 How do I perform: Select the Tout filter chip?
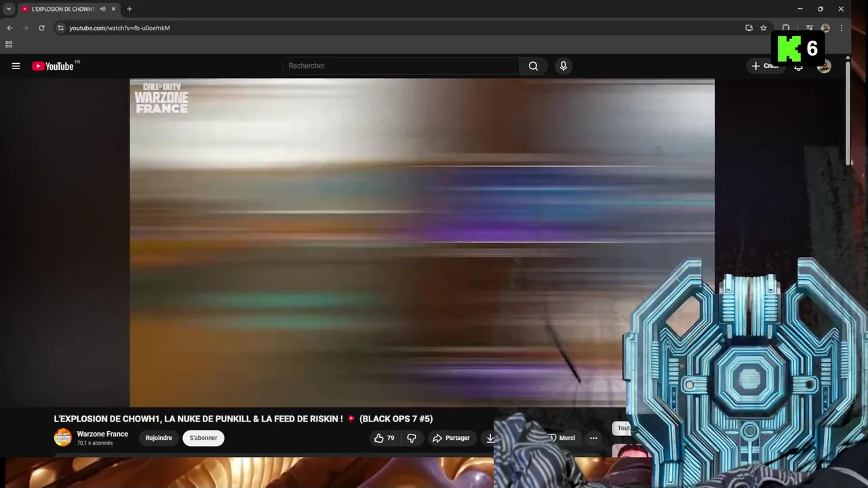pos(623,428)
